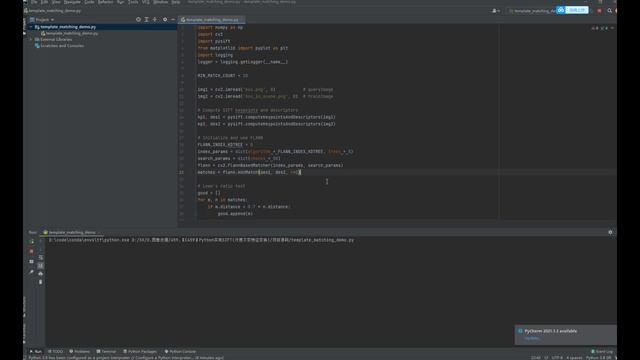Hide the Project tool window
This screenshot has width=640, height=360.
(x=173, y=20)
